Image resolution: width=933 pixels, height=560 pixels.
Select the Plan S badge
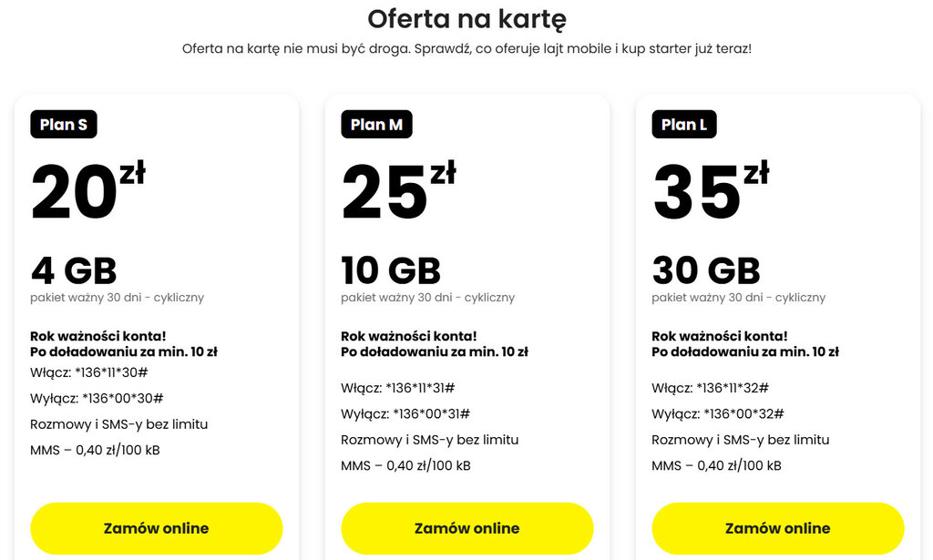[64, 125]
